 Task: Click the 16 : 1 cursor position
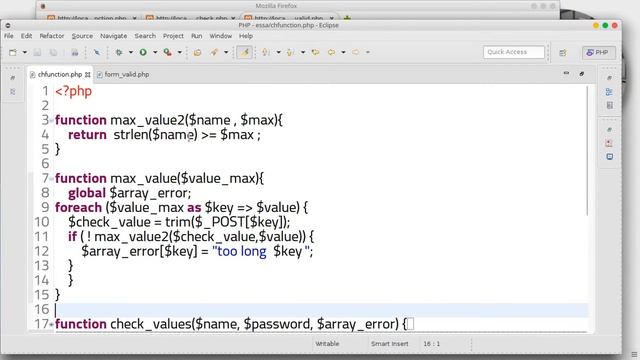[432, 344]
